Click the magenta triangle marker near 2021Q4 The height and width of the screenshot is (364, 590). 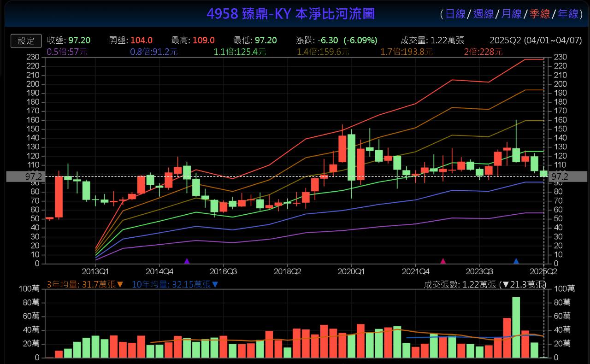pyautogui.click(x=443, y=261)
